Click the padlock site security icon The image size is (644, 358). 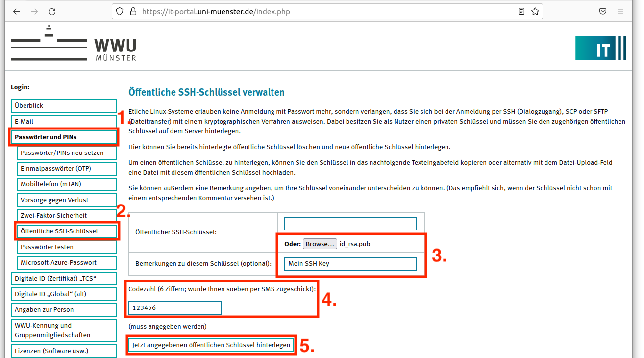coord(132,11)
